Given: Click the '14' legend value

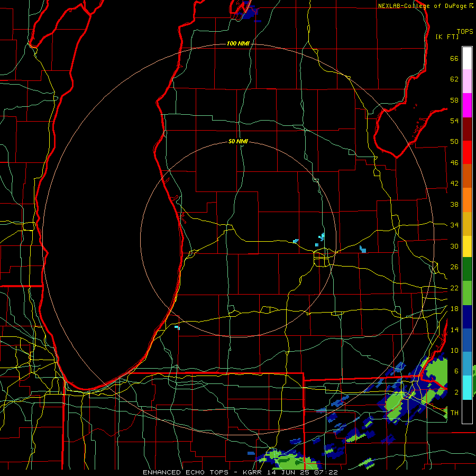Looking at the screenshot, I should pos(454,329).
